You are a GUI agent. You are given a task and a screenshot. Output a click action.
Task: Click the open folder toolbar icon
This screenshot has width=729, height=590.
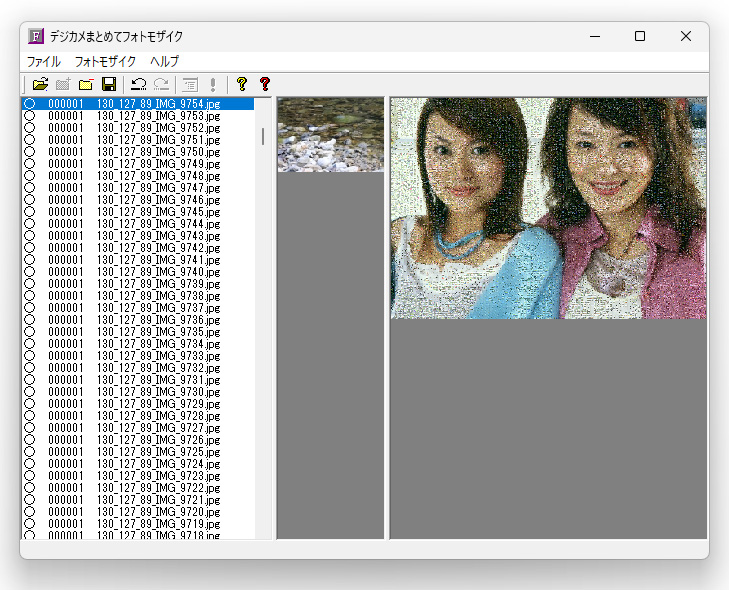coord(40,84)
